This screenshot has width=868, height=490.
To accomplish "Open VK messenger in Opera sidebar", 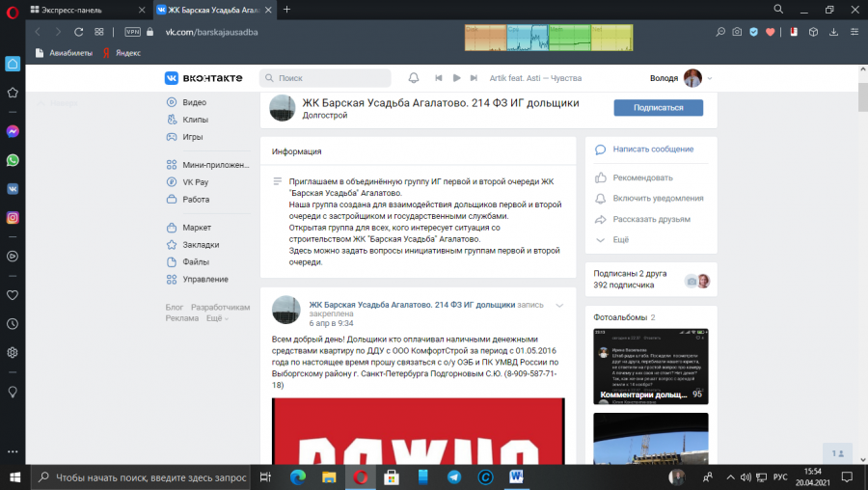I will 13,189.
